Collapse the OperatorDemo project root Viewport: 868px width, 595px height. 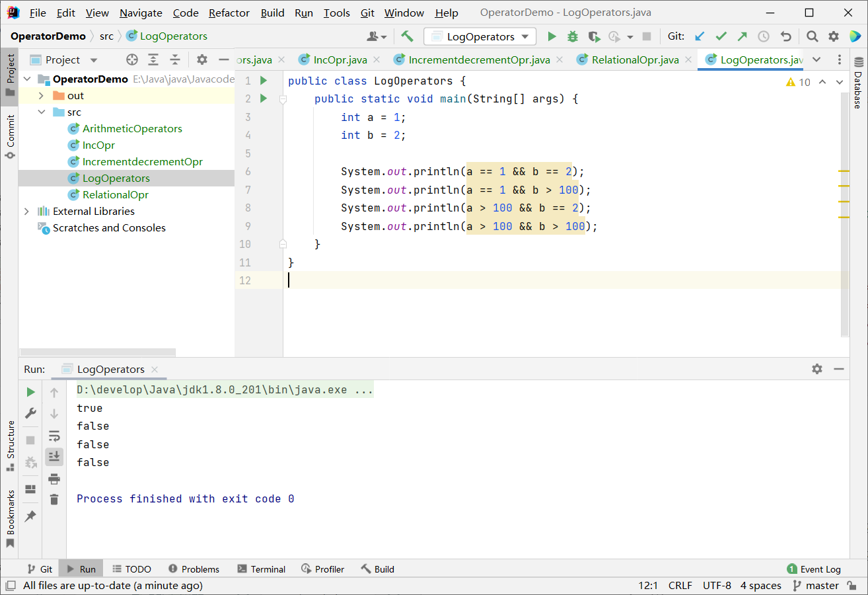[27, 79]
